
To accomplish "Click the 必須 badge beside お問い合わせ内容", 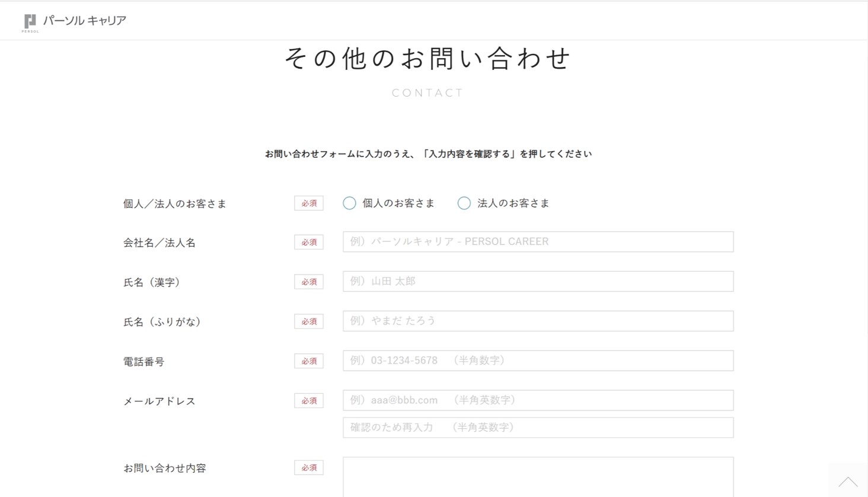I will (x=309, y=467).
